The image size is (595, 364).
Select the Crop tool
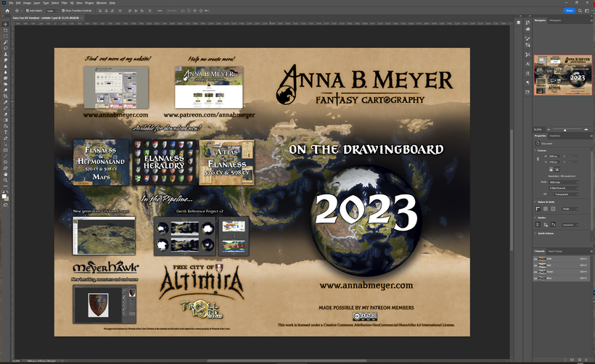click(5, 96)
